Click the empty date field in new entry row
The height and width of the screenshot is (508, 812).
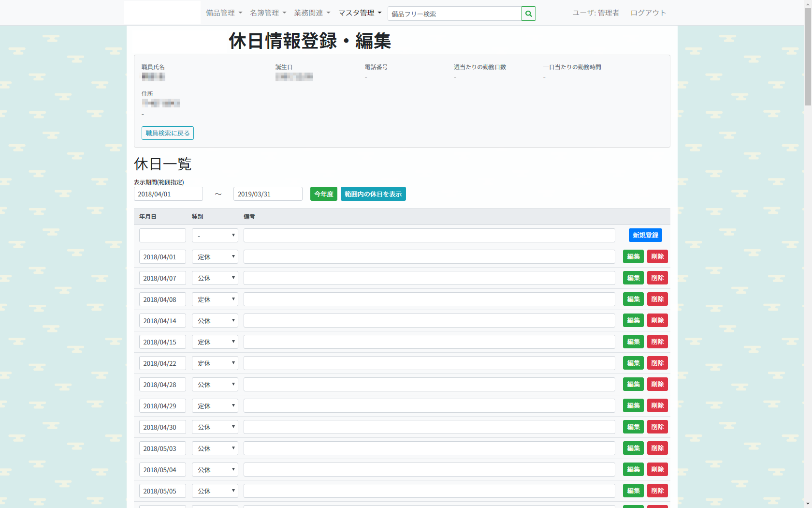162,235
